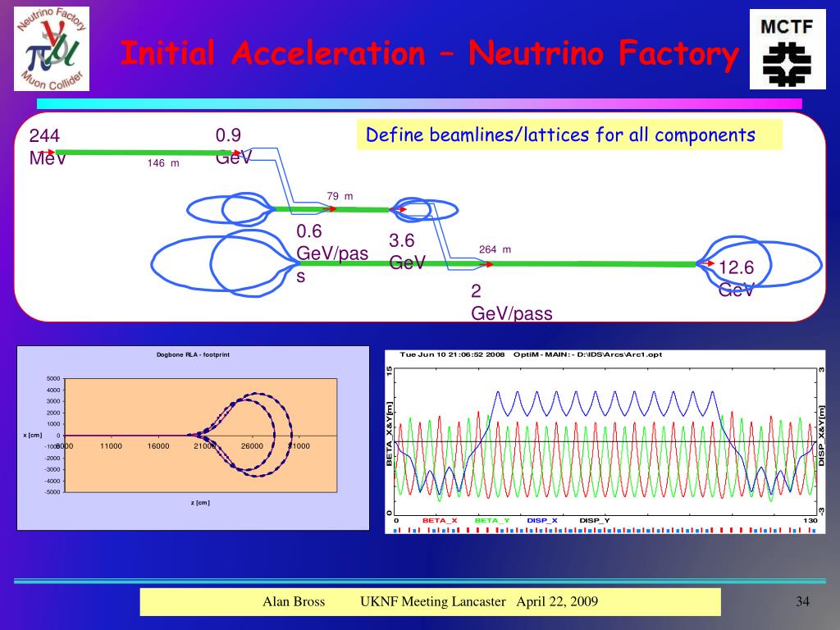Select the '0.6 GeV/pass' label
The width and height of the screenshot is (840, 630).
pyautogui.click(x=332, y=253)
